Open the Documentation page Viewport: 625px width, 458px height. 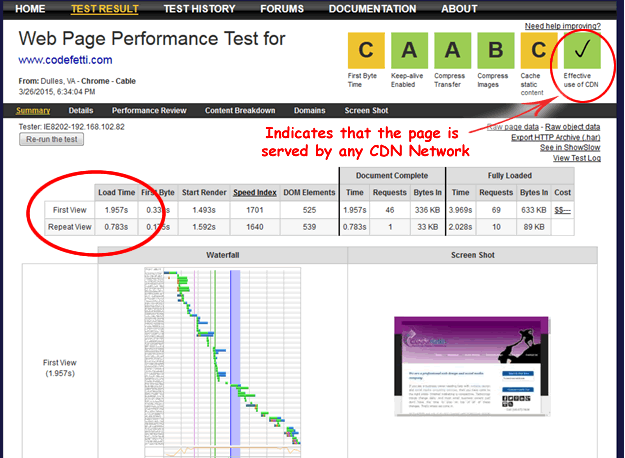coord(372,9)
